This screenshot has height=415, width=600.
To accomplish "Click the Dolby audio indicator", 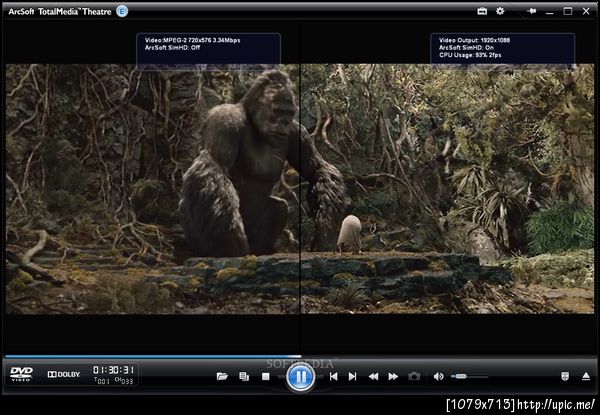I will tap(64, 374).
